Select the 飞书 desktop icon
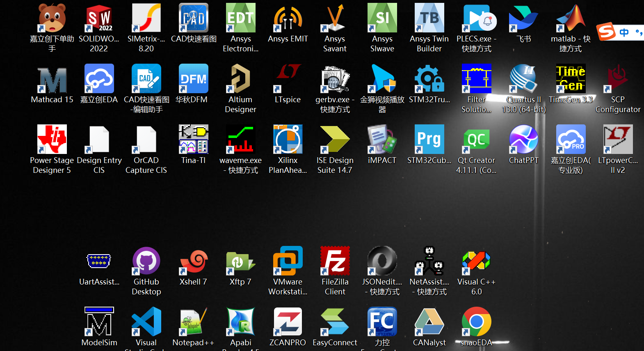Viewport: 644px width, 351px height. point(523,18)
